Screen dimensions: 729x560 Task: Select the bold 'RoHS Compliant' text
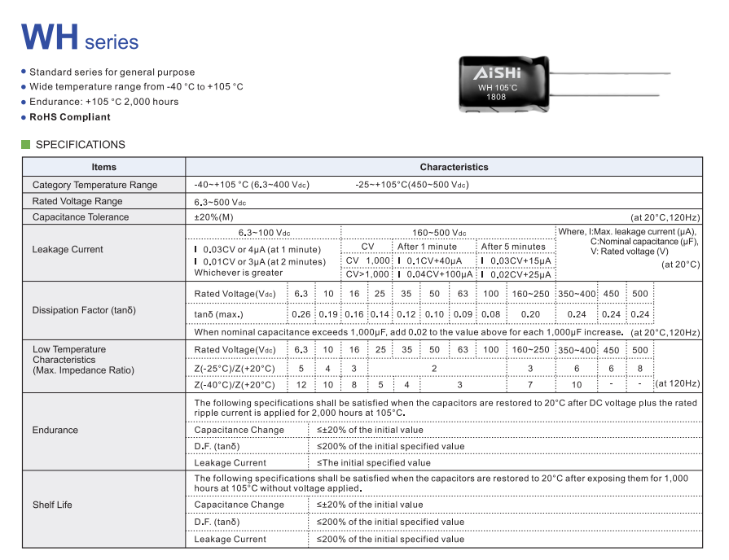click(70, 117)
